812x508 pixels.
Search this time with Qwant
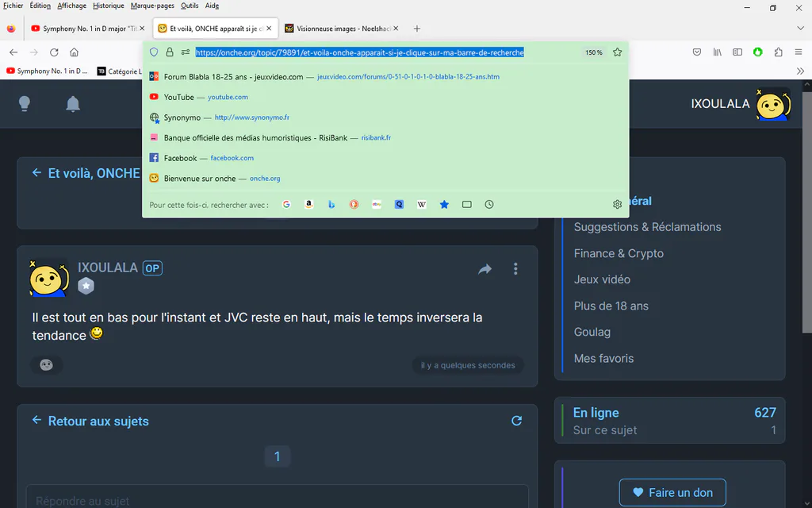399,204
